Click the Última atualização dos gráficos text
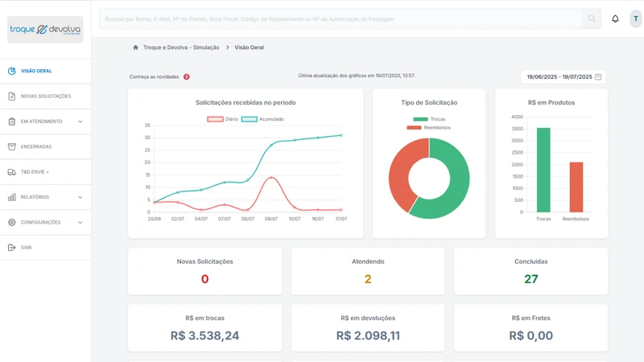644x362 pixels. click(x=357, y=76)
